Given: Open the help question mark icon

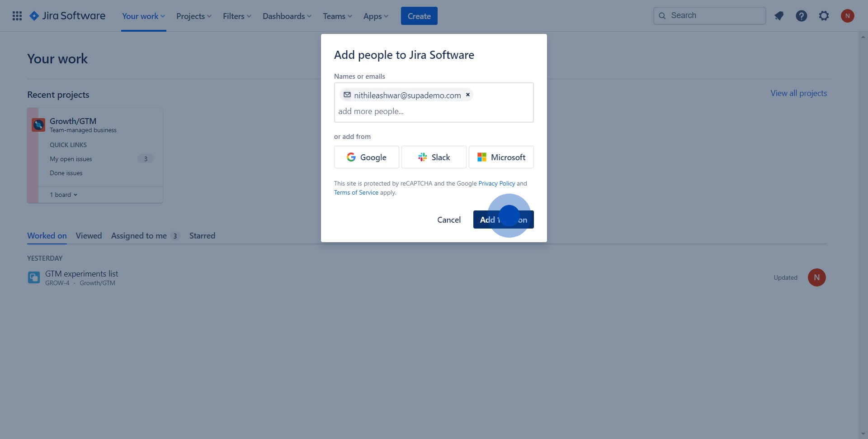Looking at the screenshot, I should pyautogui.click(x=801, y=16).
